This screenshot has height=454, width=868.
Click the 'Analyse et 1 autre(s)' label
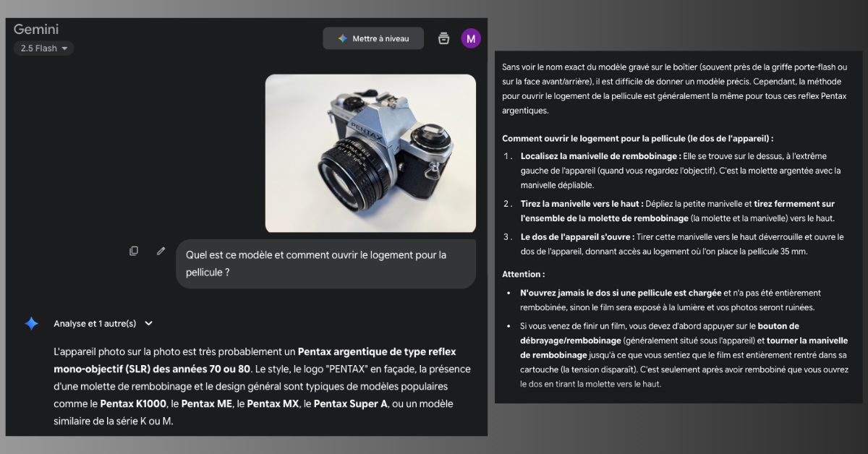[x=95, y=324]
